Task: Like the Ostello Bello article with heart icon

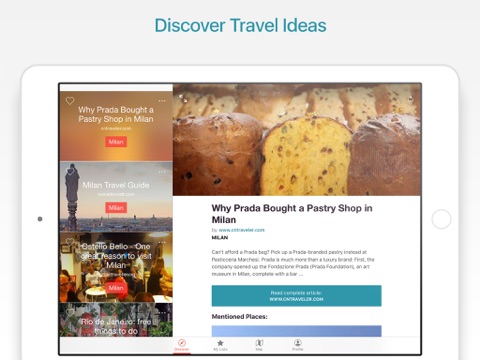Action: click(x=70, y=242)
